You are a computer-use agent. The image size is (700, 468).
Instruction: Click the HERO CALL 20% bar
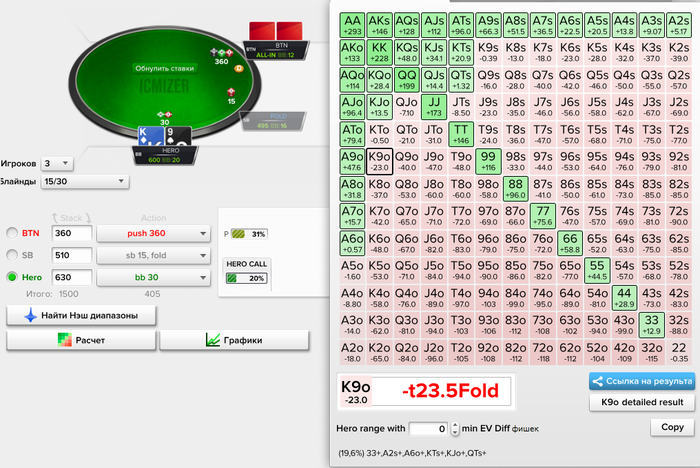click(x=246, y=278)
